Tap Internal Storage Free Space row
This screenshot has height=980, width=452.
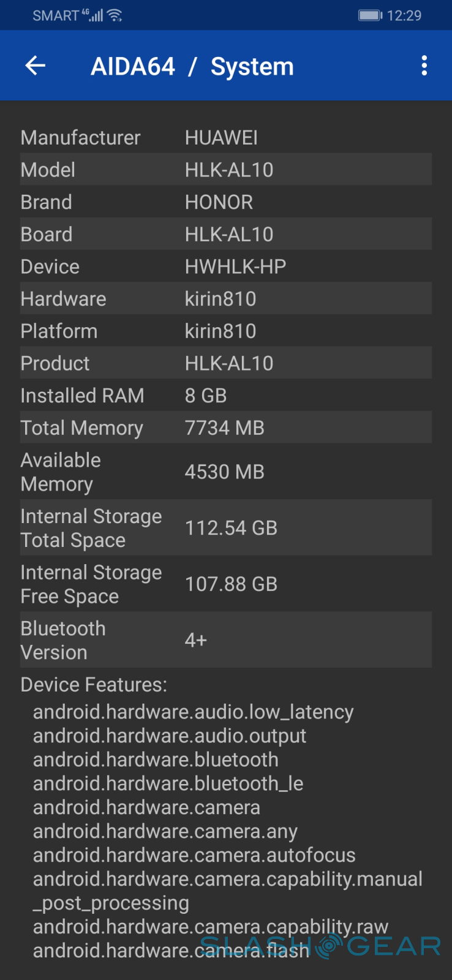225,584
